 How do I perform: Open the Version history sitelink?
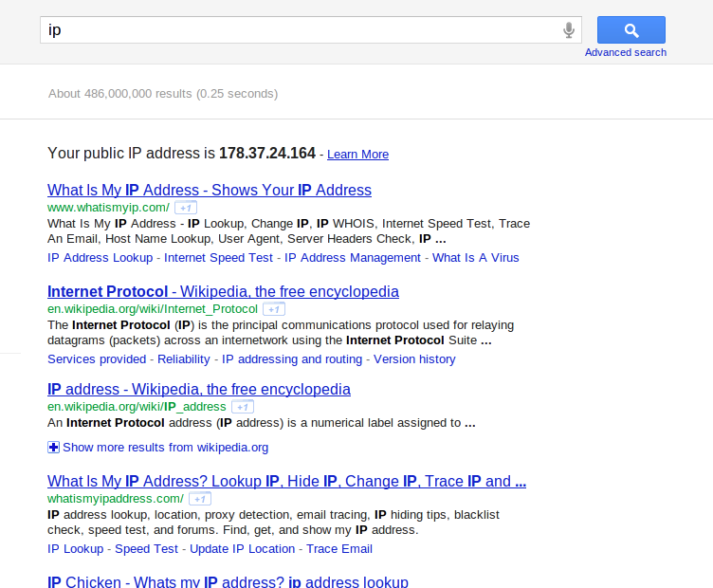[x=414, y=359]
